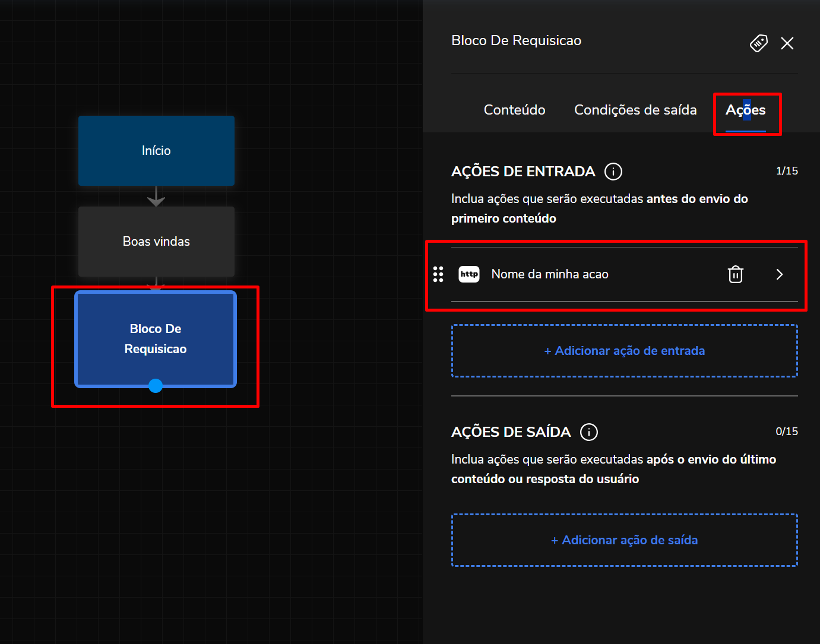The height and width of the screenshot is (644, 820).
Task: Add a new entry action
Action: click(624, 351)
